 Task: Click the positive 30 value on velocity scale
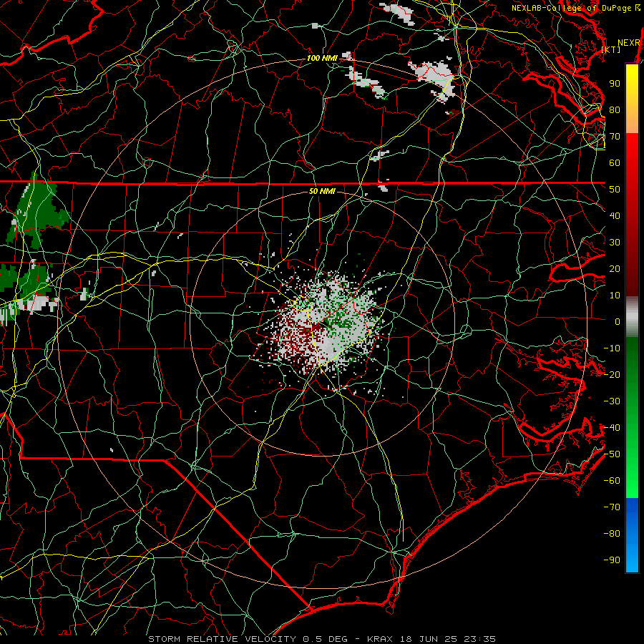[615, 243]
